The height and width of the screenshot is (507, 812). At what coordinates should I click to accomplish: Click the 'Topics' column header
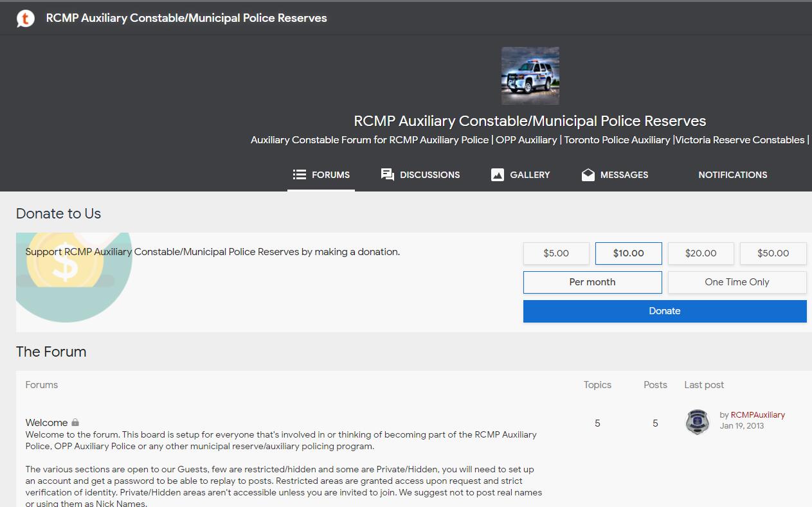(x=597, y=385)
